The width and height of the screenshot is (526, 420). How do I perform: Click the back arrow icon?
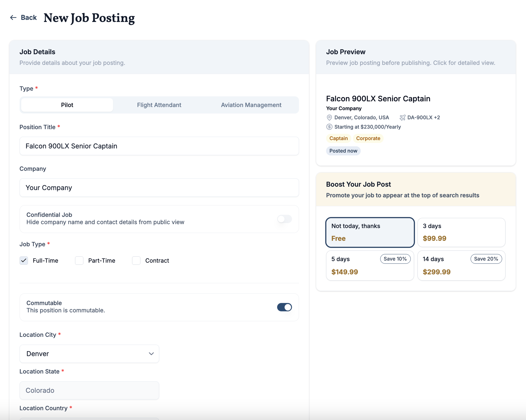pos(13,18)
